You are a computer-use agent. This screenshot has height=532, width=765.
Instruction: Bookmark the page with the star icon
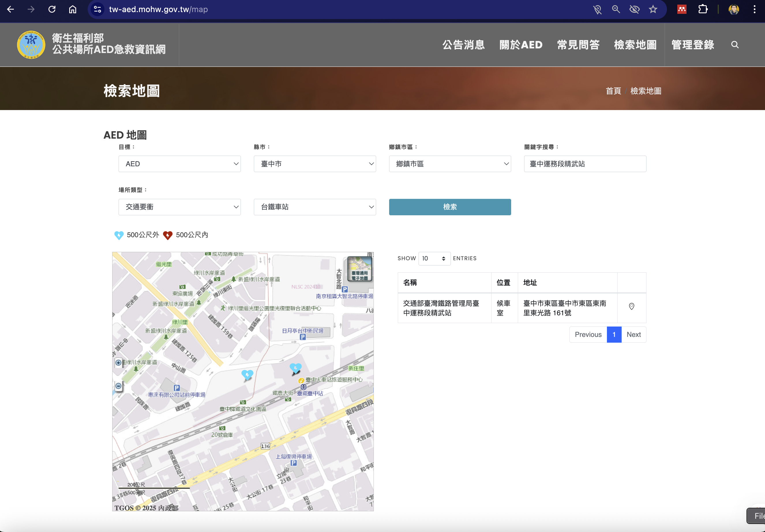tap(653, 9)
